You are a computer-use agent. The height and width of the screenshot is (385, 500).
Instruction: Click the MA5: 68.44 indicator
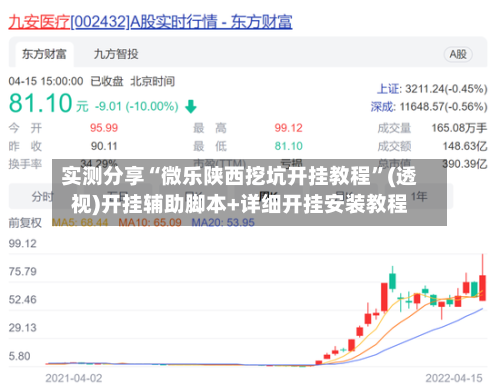click(x=80, y=222)
